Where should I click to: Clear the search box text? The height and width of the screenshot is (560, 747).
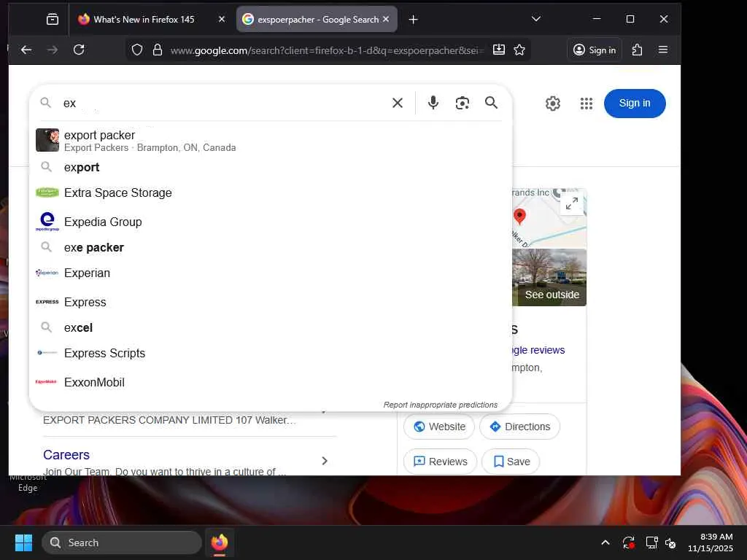(x=398, y=103)
